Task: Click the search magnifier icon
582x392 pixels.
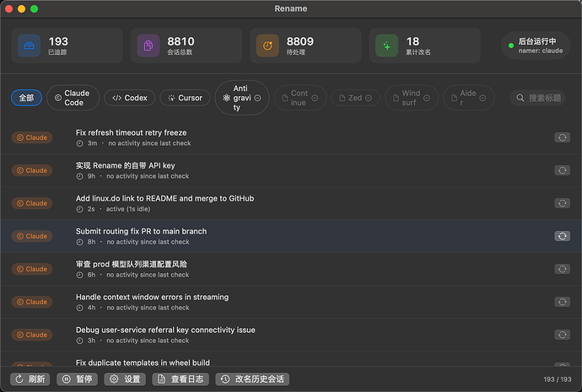Action: pos(520,98)
